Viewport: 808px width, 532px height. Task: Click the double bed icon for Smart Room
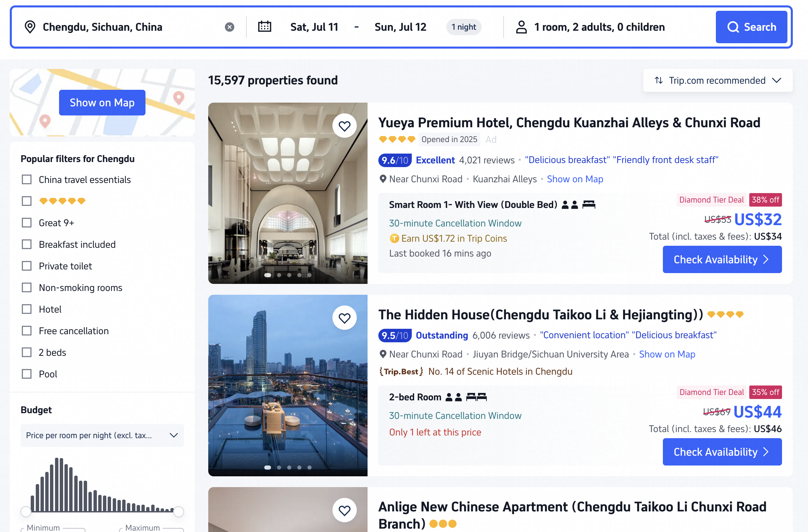coord(589,204)
